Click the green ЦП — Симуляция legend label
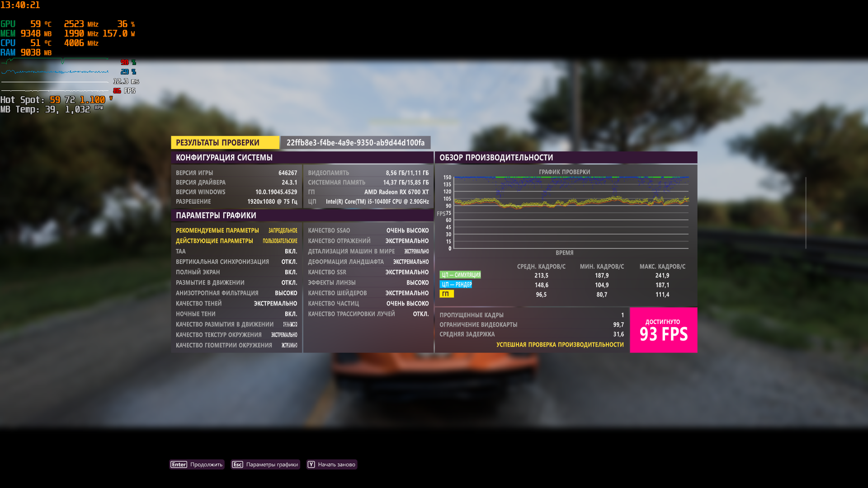This screenshot has height=488, width=868. click(460, 275)
